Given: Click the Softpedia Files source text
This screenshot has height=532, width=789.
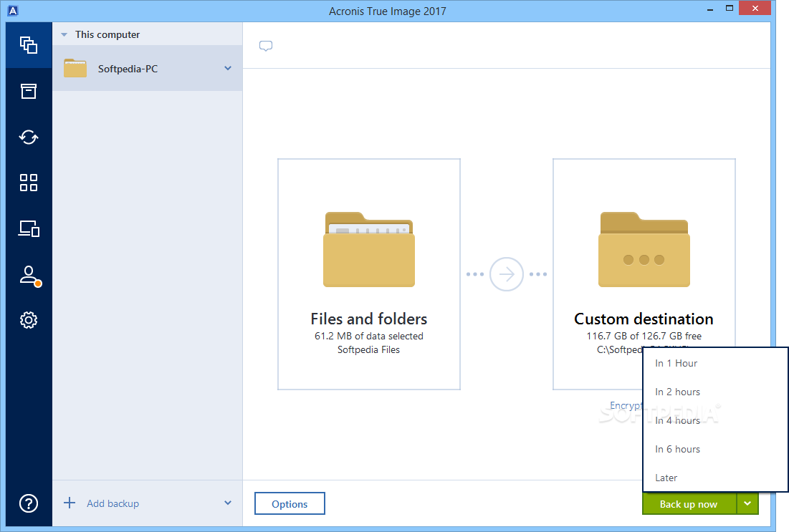Looking at the screenshot, I should point(369,349).
